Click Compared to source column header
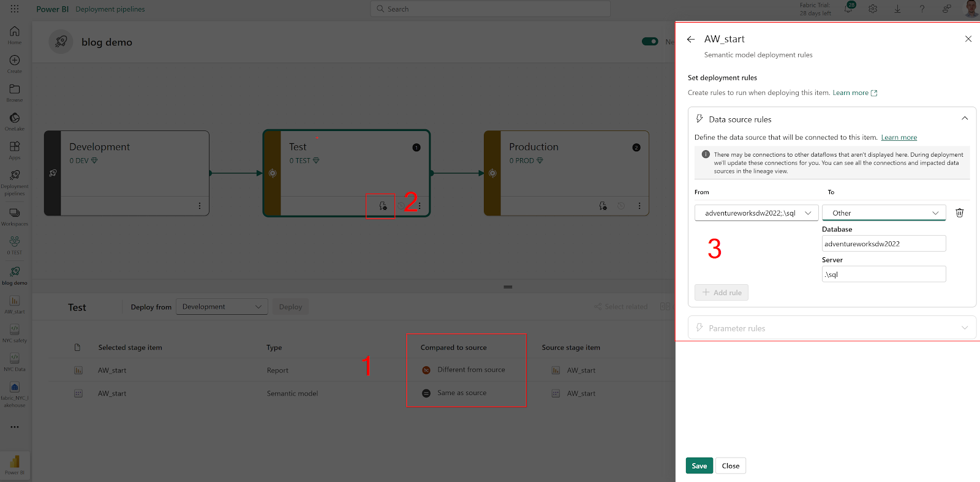 pyautogui.click(x=454, y=348)
